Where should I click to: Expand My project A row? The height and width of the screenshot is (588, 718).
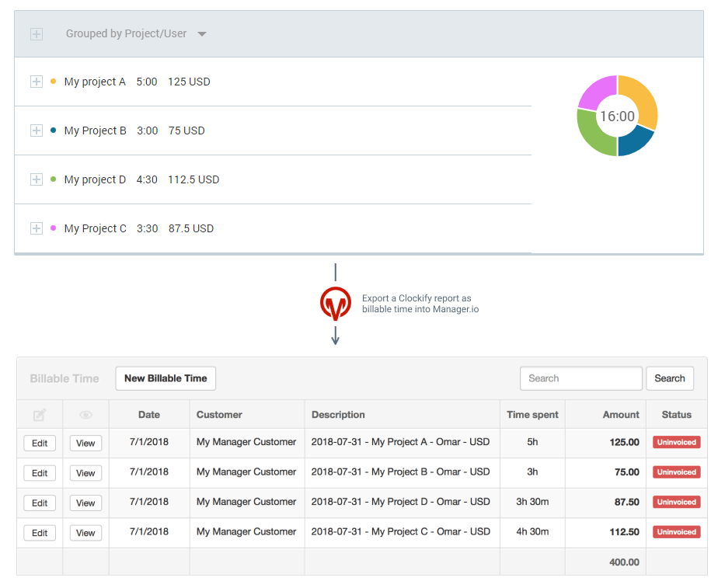pyautogui.click(x=37, y=82)
